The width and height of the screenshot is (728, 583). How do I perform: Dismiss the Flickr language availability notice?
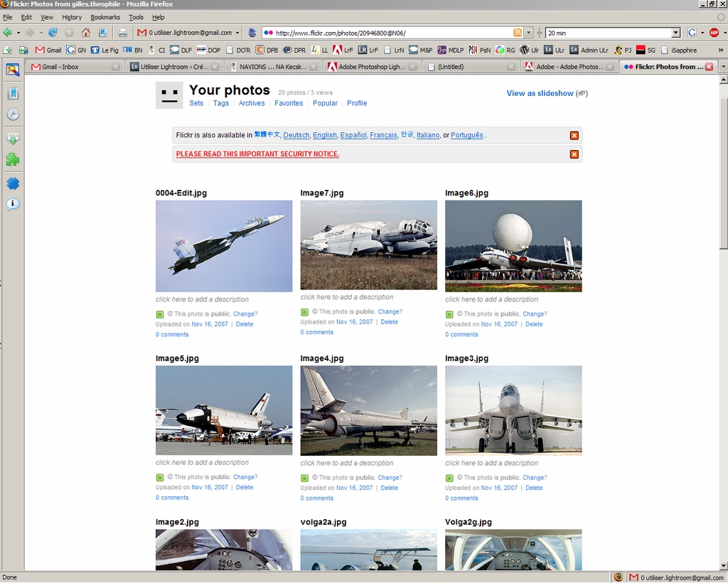click(x=574, y=136)
